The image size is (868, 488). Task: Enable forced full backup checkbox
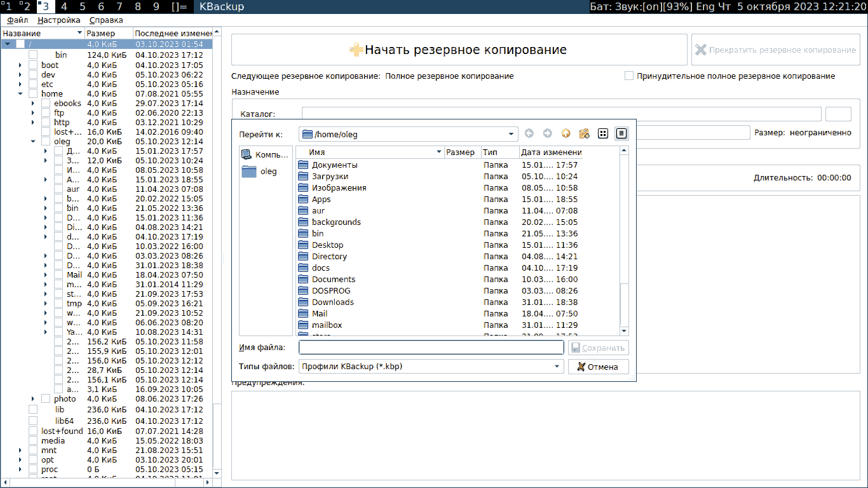point(629,76)
